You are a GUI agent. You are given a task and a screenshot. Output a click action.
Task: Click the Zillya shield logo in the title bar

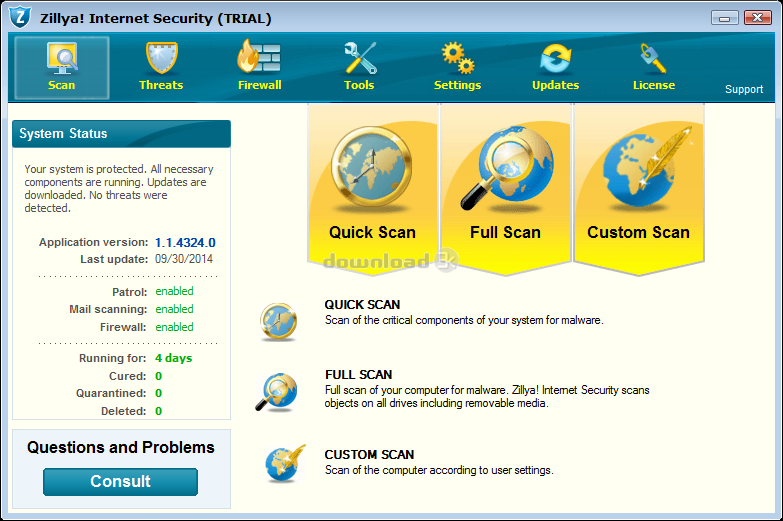point(20,17)
